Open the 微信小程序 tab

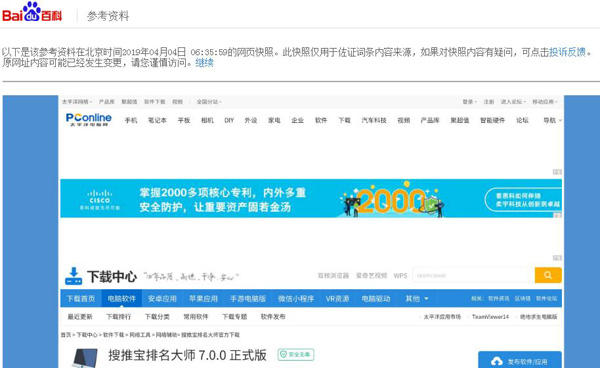point(296,298)
